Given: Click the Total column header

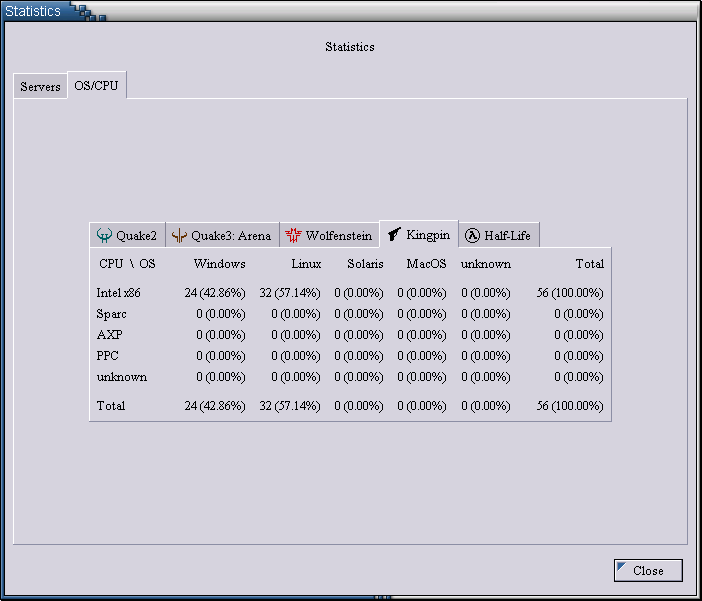Looking at the screenshot, I should pos(590,264).
